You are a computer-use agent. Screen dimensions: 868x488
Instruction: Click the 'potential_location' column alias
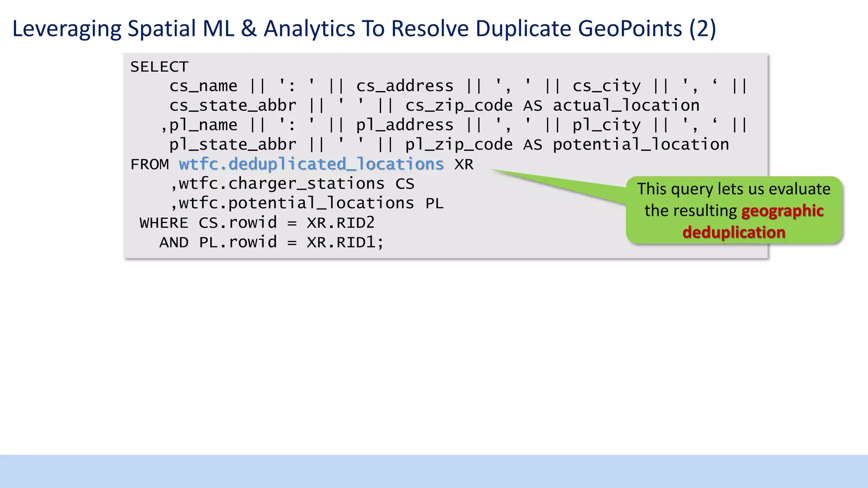641,145
